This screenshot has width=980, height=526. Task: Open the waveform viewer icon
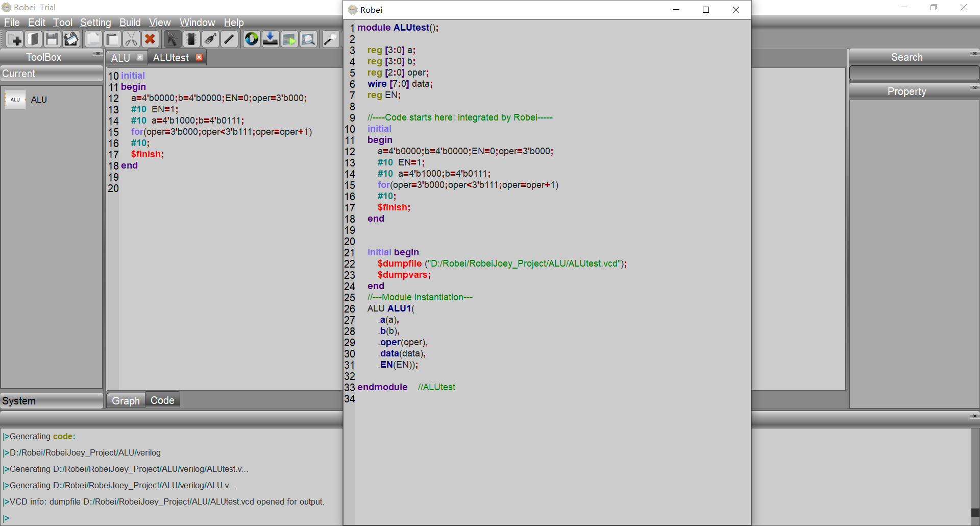(x=308, y=39)
